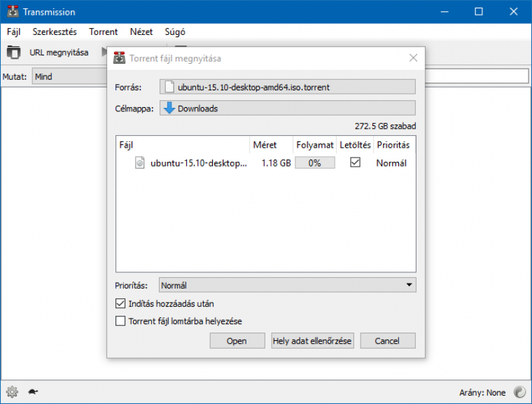This screenshot has height=404, width=532.
Task: Click the Letöltés column header
Action: [355, 145]
